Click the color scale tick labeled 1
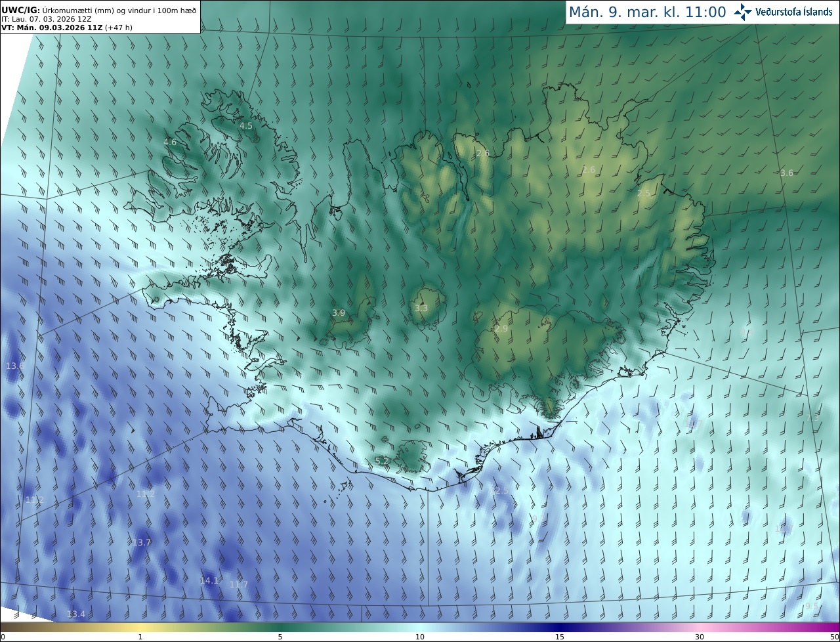 (140, 637)
